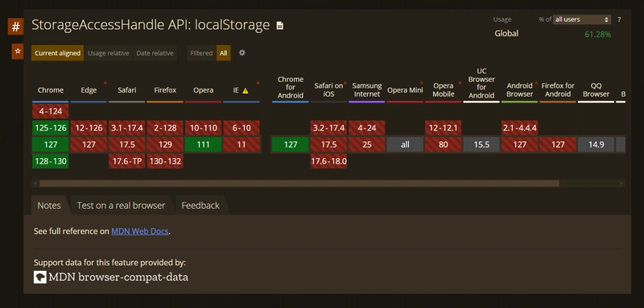Open Test on a real browser tab
The height and width of the screenshot is (308, 644).
[122, 205]
